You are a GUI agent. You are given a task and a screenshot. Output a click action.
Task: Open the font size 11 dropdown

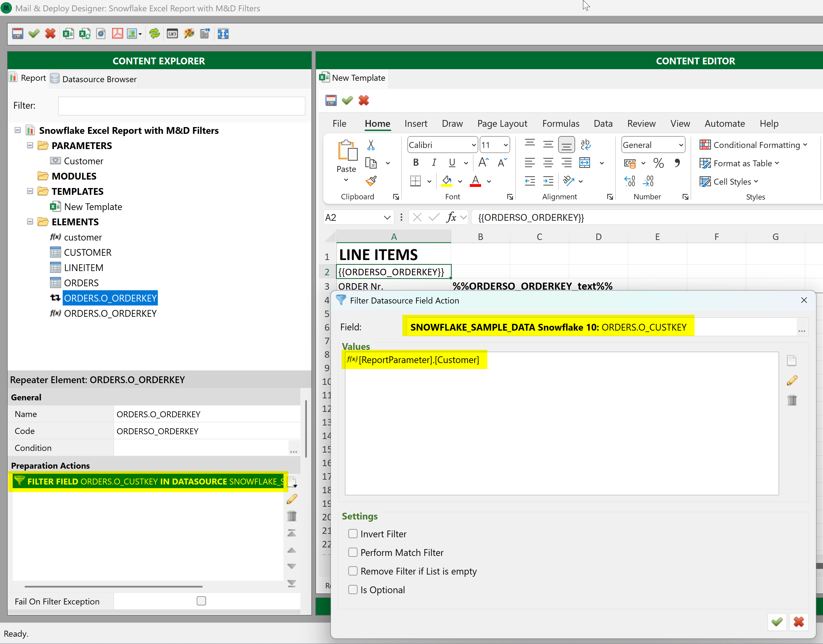coord(506,145)
